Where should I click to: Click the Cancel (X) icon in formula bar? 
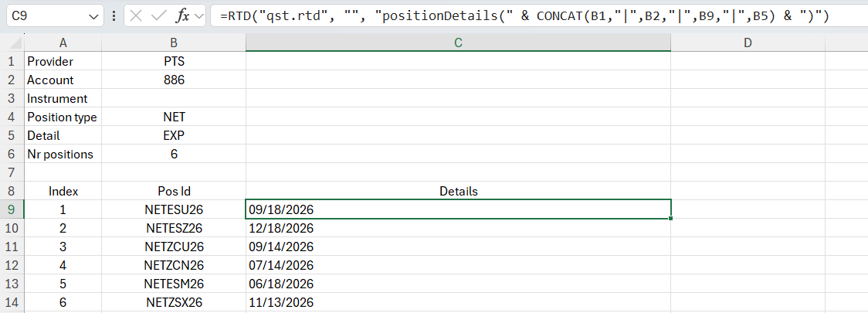coord(136,16)
